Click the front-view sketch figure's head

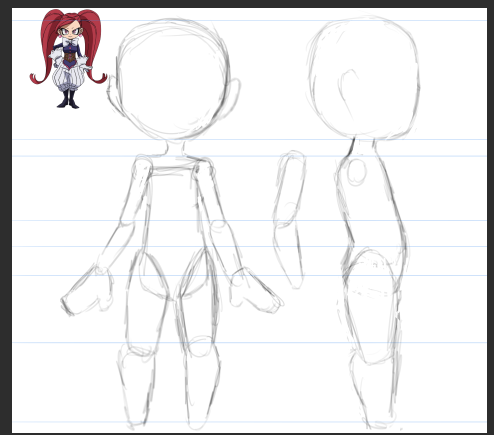tap(173, 80)
